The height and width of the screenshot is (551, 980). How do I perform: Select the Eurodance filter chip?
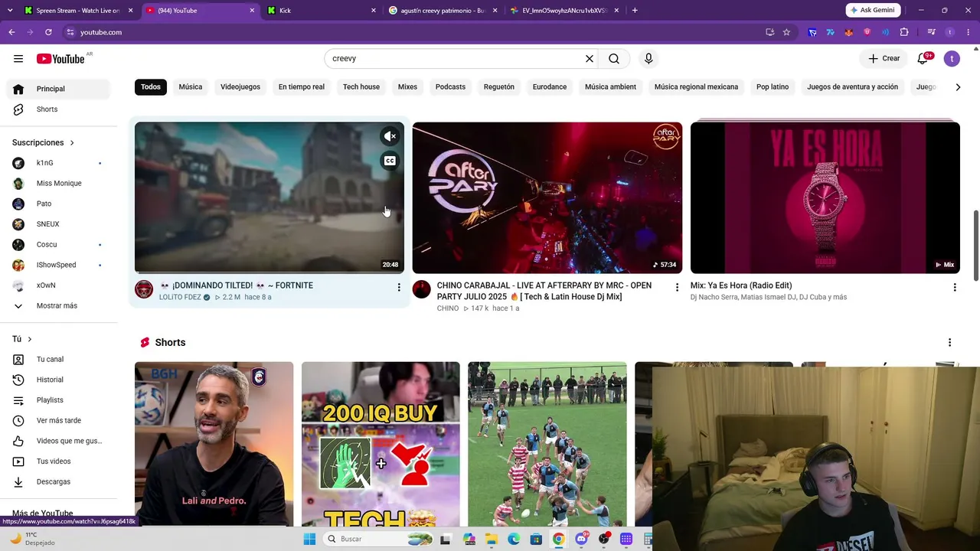click(x=550, y=86)
